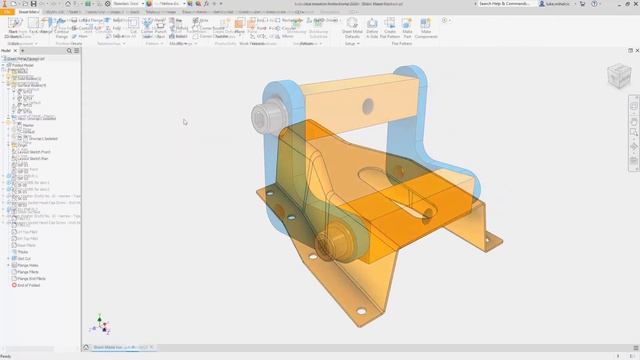Choose the Punch Tool
The width and height of the screenshot is (640, 360).
(160, 28)
